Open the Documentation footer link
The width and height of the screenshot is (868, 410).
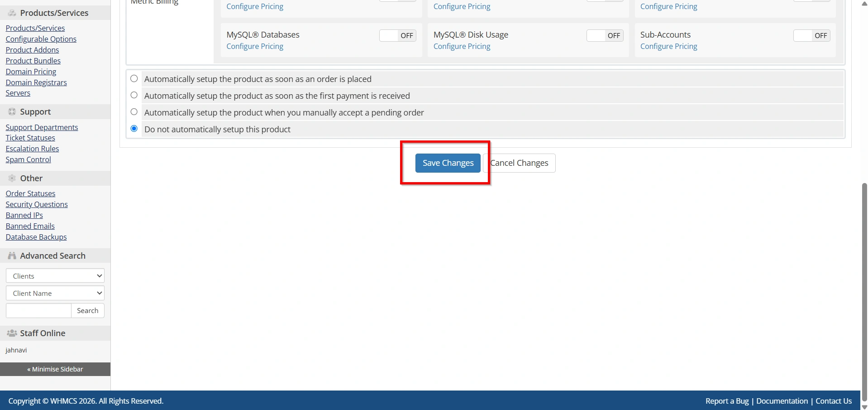pos(782,401)
